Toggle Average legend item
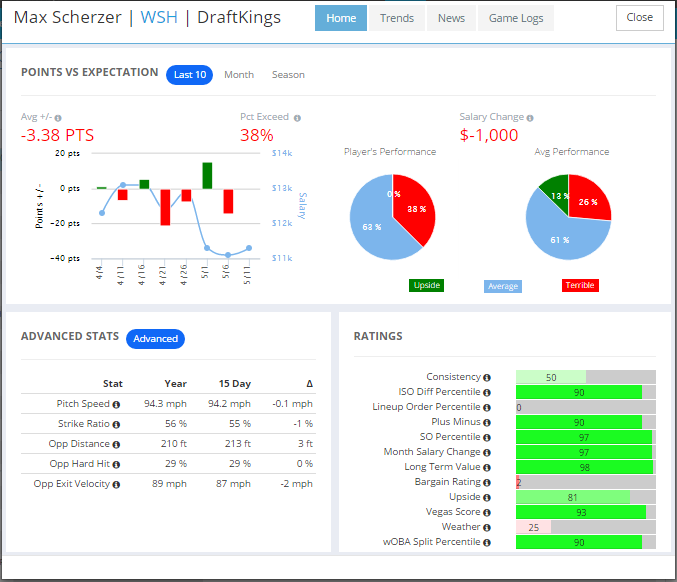677x582 pixels. pyautogui.click(x=503, y=286)
